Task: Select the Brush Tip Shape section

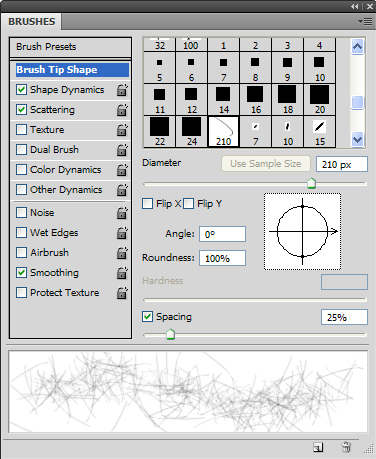Action: (72, 70)
